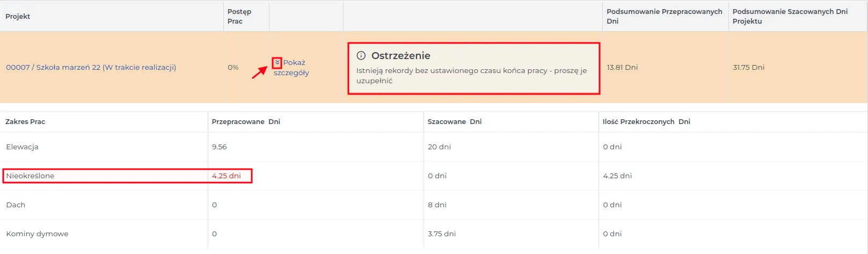Click the 31.75 Dni estimated summary cell
Image resolution: width=868 pixels, height=254 pixels.
coord(748,67)
